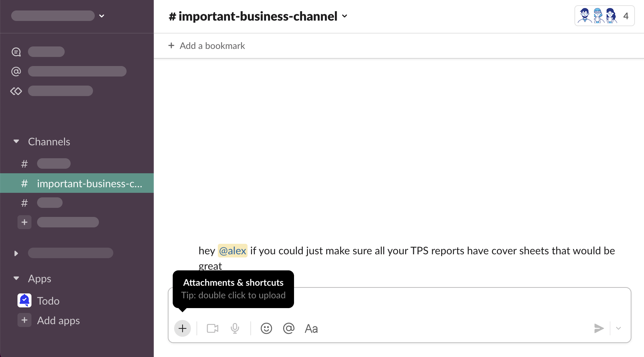Open the Todo app
644x357 pixels.
click(x=48, y=301)
